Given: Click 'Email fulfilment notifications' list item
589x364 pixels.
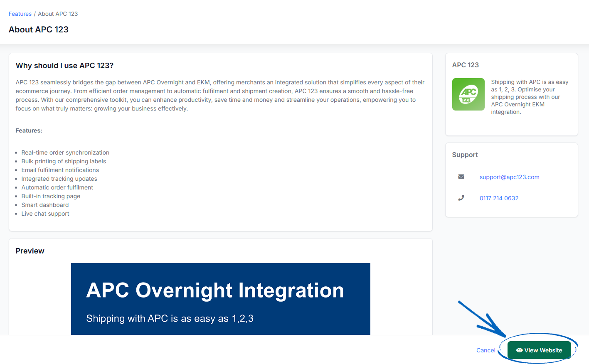Looking at the screenshot, I should [60, 170].
